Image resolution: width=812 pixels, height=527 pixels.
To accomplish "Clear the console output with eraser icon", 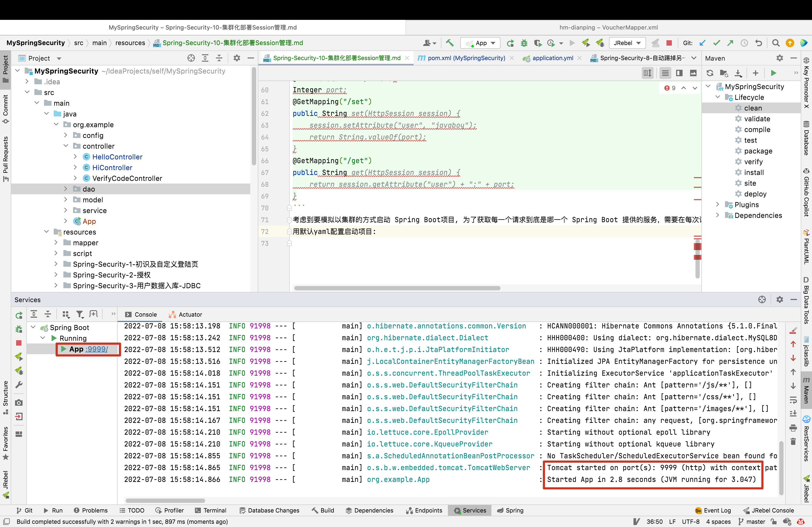I will (793, 331).
